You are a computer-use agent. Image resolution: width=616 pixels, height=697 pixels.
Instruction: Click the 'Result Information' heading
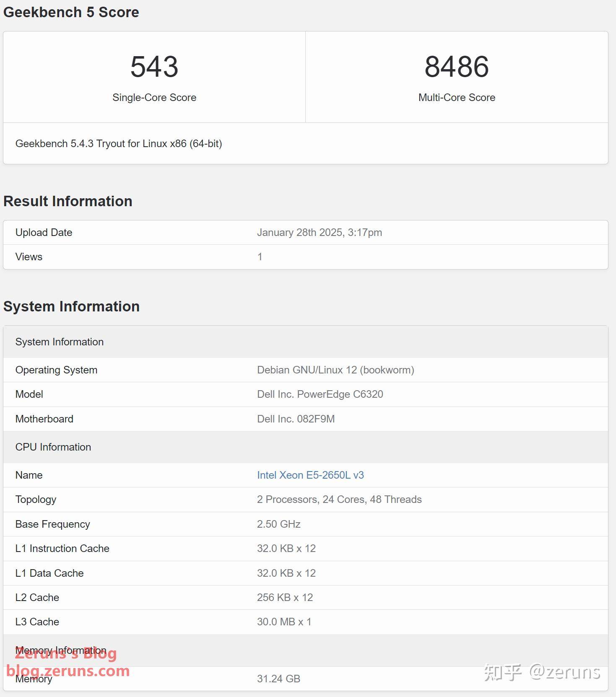[x=68, y=201]
